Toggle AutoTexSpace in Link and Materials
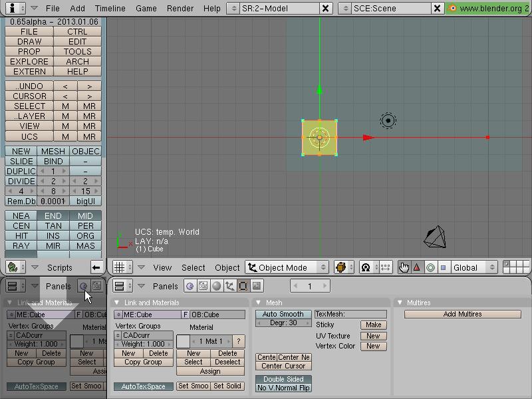The width and height of the screenshot is (532, 399). click(144, 386)
